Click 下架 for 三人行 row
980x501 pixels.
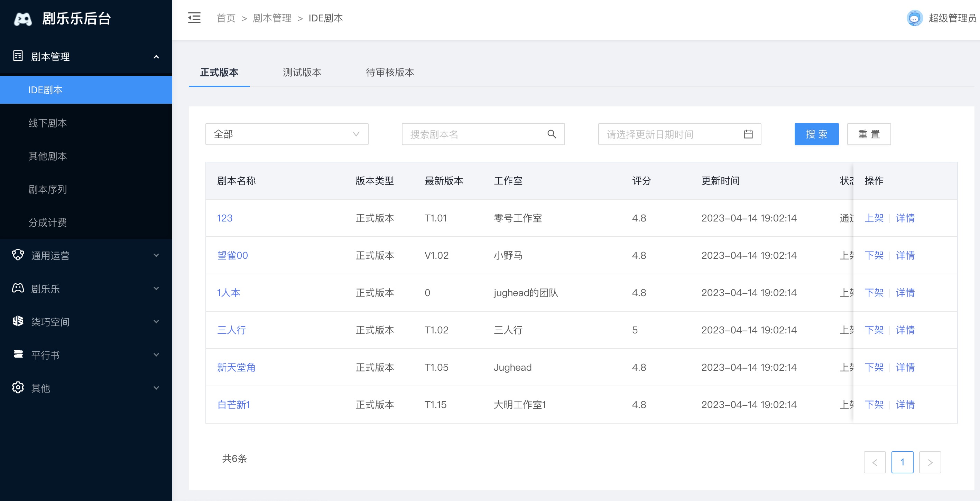click(874, 330)
